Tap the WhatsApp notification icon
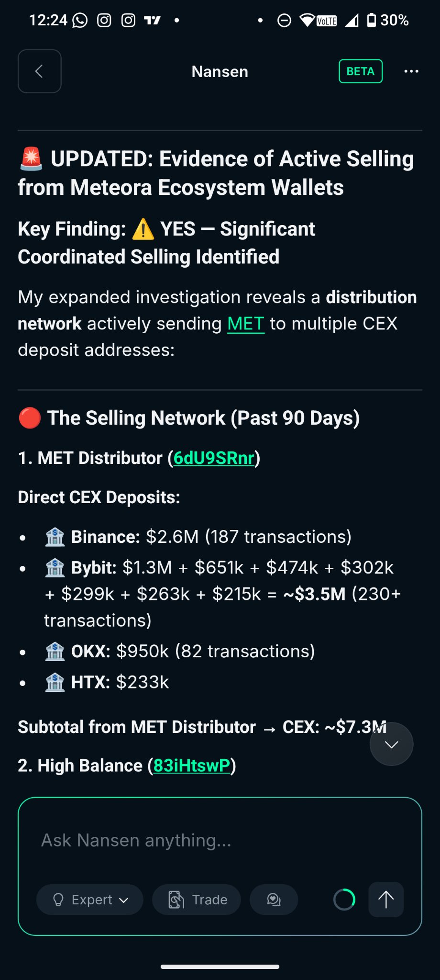 (80, 20)
